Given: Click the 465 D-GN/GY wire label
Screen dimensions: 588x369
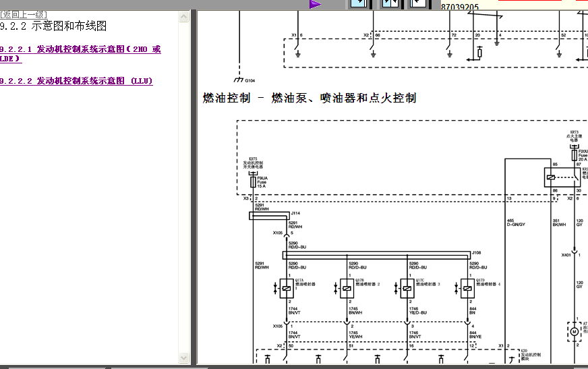Looking at the screenshot, I should 516,223.
